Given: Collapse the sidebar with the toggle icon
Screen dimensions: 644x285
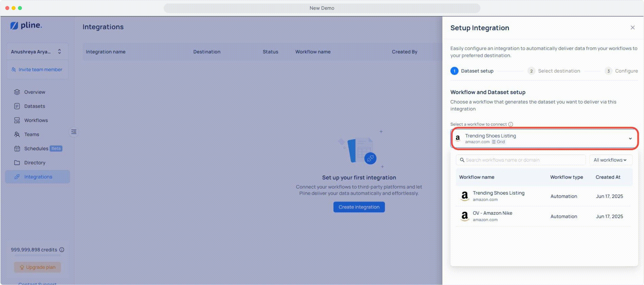Looking at the screenshot, I should click(74, 132).
